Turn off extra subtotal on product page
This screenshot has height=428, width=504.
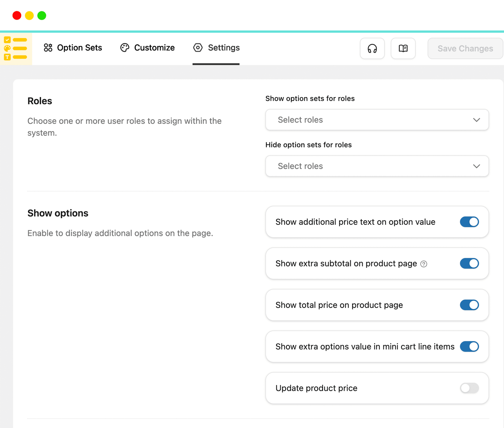[469, 263]
